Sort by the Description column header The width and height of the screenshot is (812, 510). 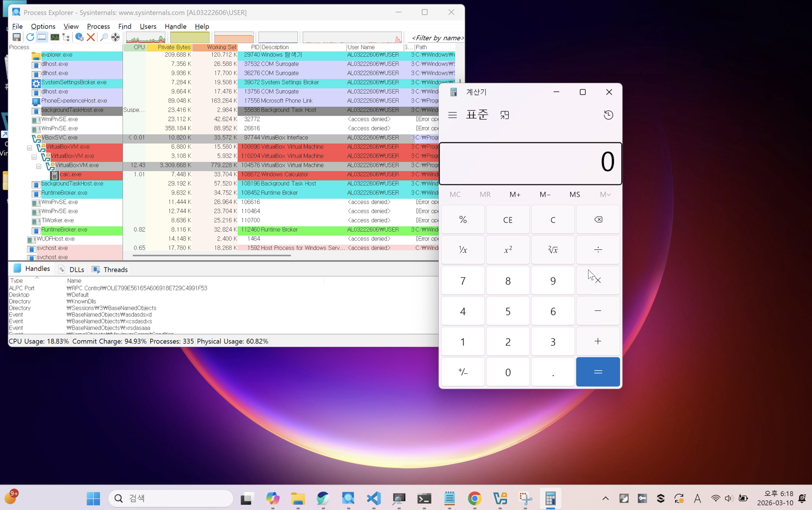pos(303,47)
